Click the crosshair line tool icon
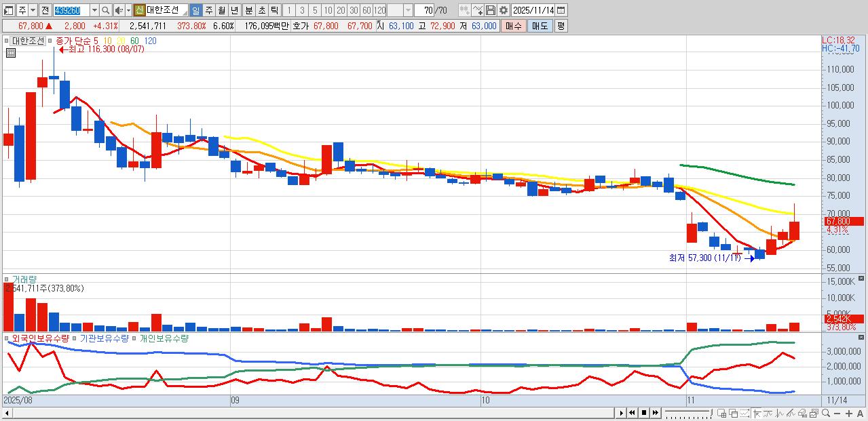This screenshot has height=421, width=868. (x=757, y=413)
